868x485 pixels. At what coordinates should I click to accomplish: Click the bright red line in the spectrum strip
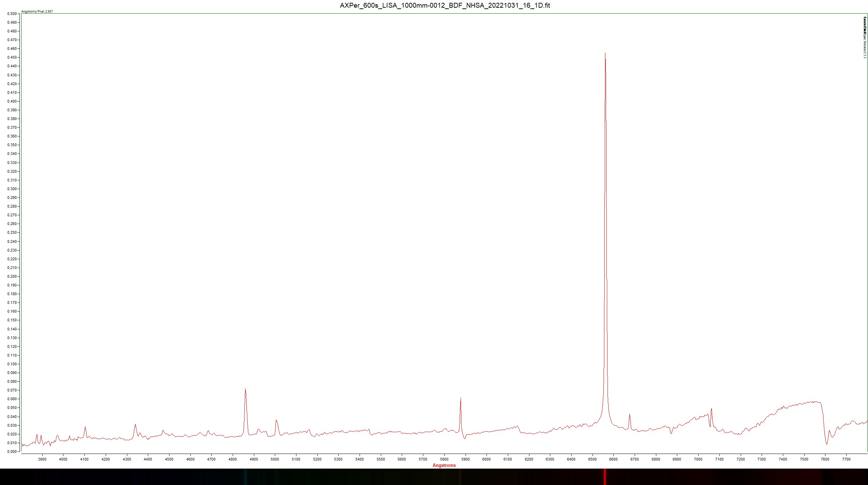tap(605, 477)
